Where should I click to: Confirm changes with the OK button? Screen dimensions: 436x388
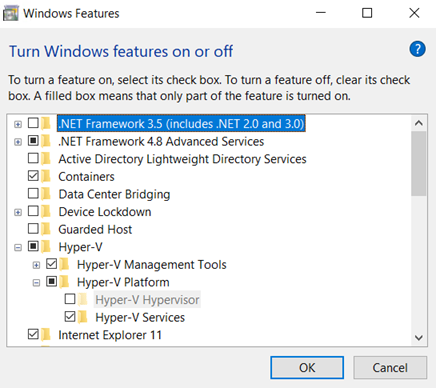pos(307,368)
